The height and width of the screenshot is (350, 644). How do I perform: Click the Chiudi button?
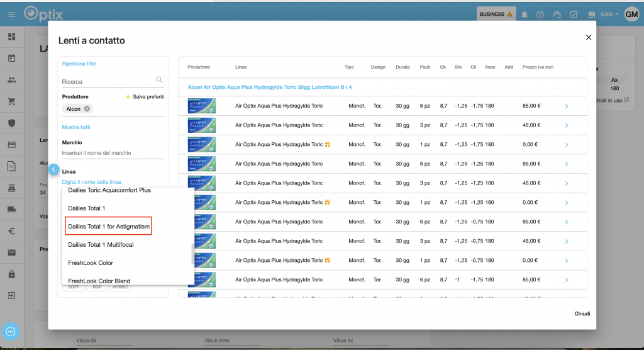(582, 313)
